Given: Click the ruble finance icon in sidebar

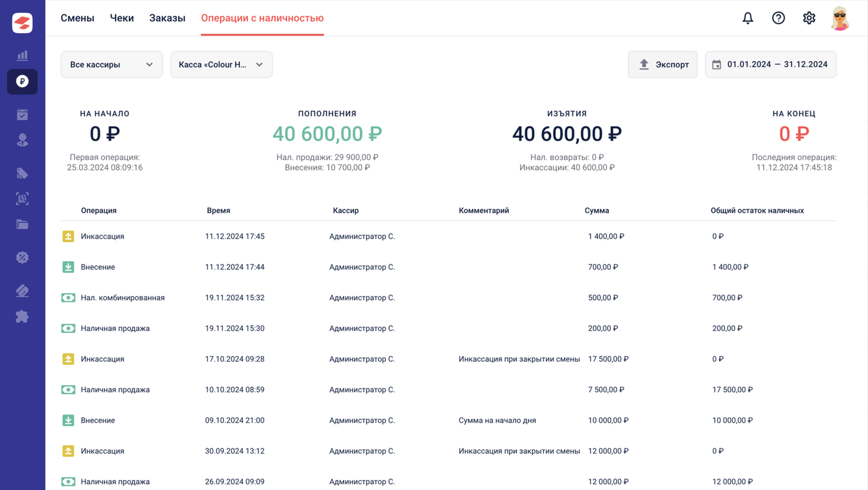Looking at the screenshot, I should [x=22, y=82].
